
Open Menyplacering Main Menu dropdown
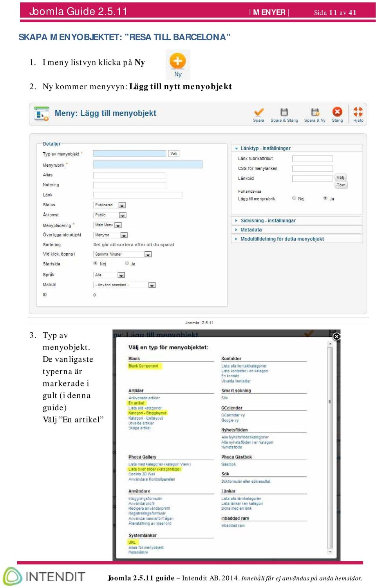click(x=108, y=225)
